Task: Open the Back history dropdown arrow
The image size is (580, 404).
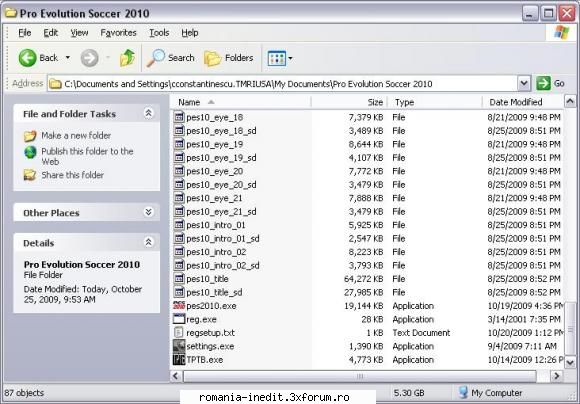Action: (68, 58)
